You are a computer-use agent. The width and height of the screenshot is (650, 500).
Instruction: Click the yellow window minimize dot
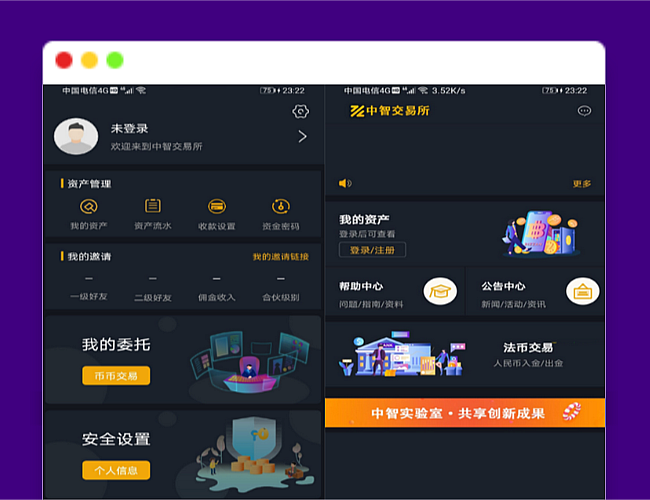(x=89, y=60)
